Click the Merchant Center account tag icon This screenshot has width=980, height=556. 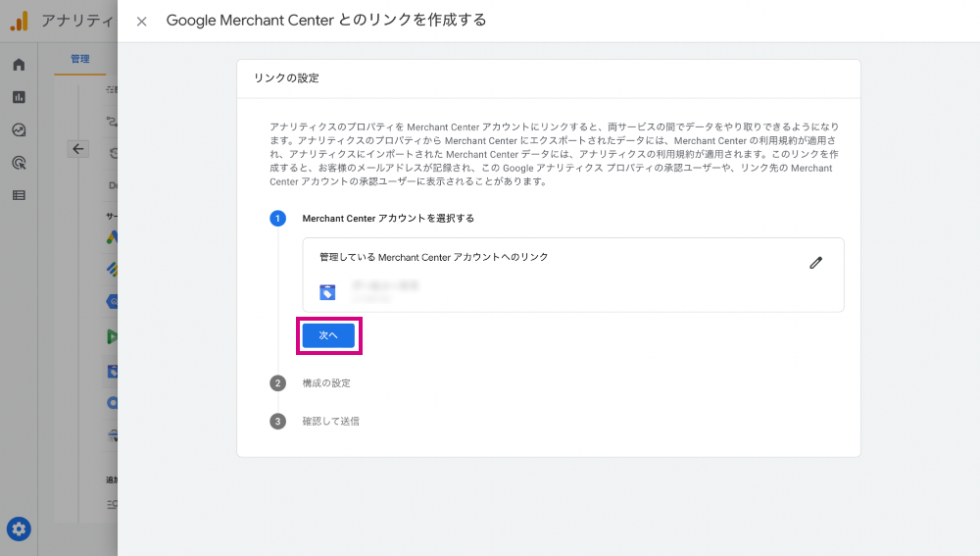(327, 292)
